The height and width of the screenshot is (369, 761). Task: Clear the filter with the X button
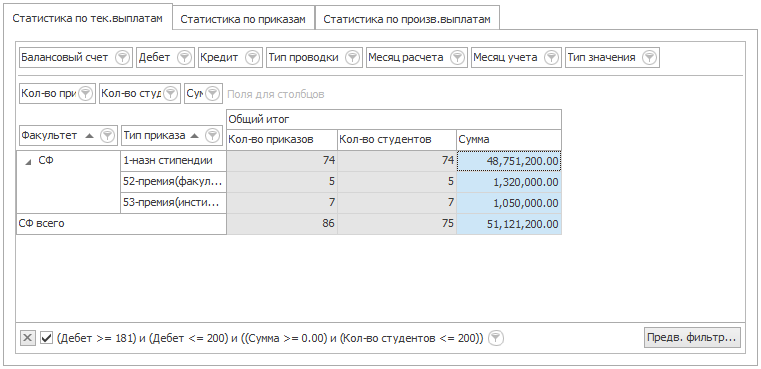pos(28,338)
